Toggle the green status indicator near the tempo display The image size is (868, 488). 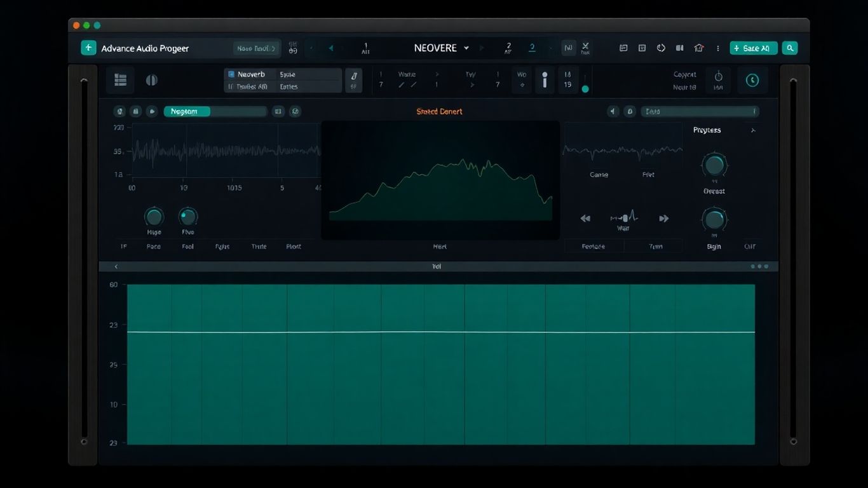(585, 90)
